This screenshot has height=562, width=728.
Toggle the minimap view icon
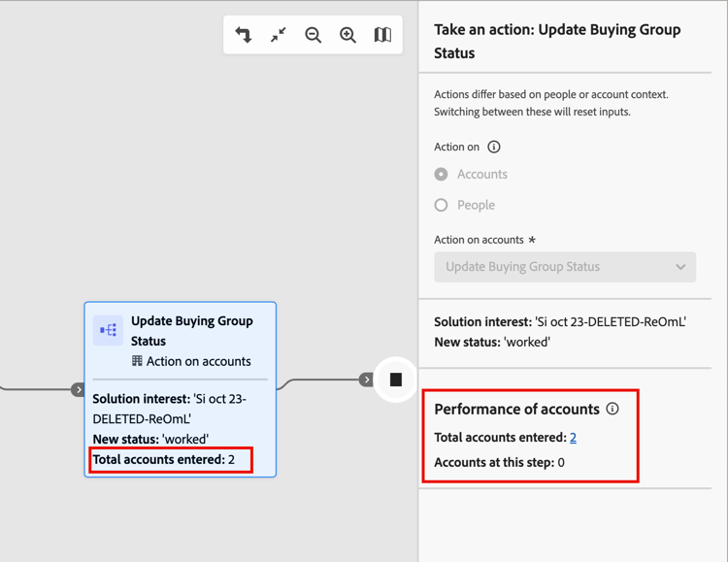coord(382,35)
